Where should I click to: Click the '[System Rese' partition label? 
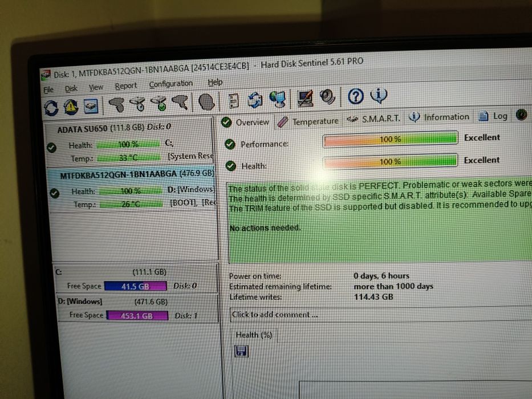190,156
